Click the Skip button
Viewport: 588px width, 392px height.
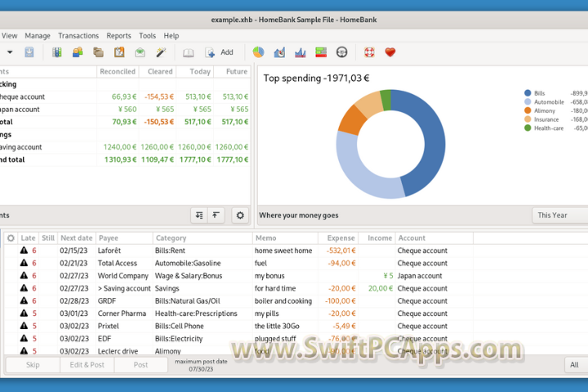(x=33, y=364)
